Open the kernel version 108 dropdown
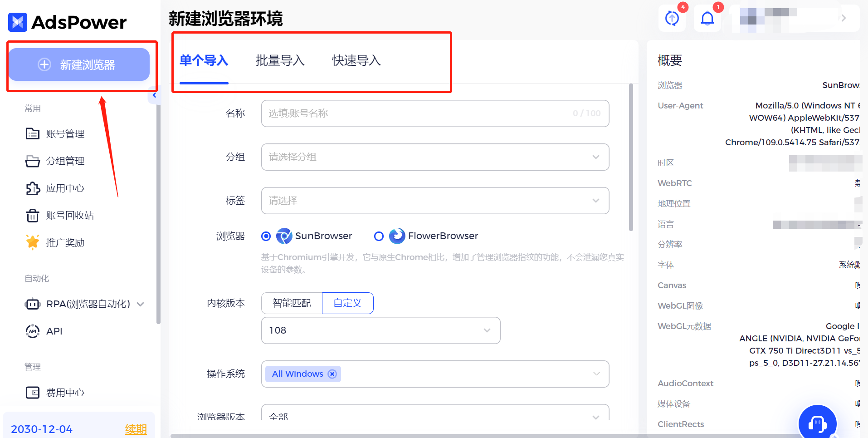This screenshot has height=438, width=868. 381,330
